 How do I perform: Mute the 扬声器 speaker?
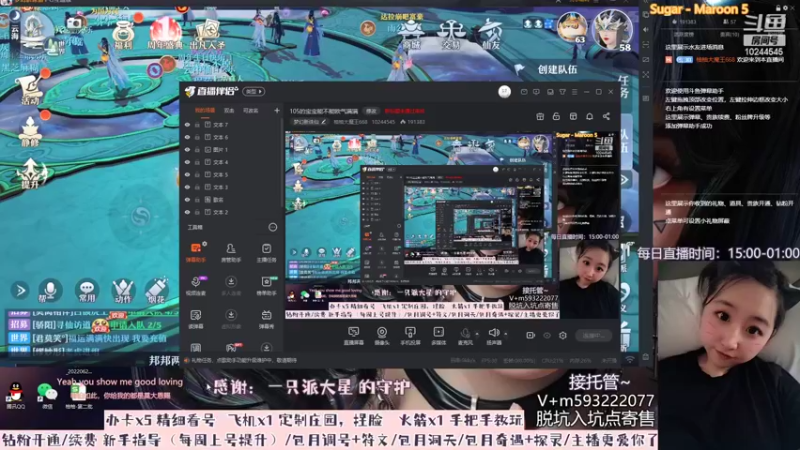pyautogui.click(x=493, y=336)
